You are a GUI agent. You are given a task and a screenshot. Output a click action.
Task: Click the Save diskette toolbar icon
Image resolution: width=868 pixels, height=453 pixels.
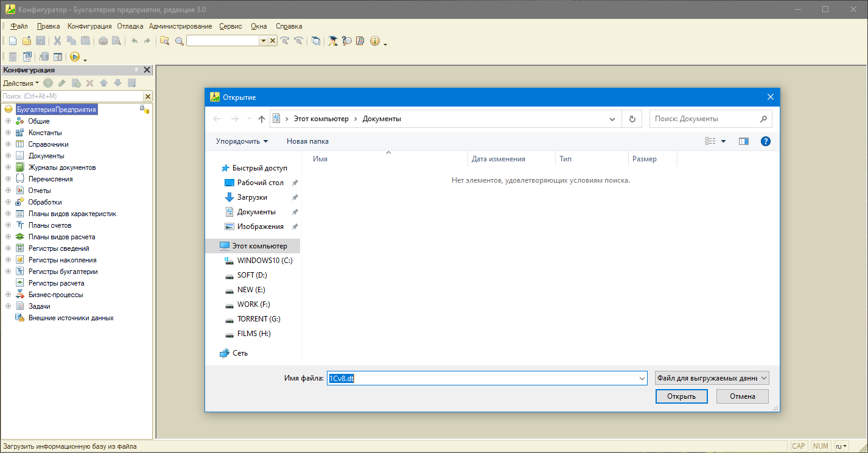40,41
